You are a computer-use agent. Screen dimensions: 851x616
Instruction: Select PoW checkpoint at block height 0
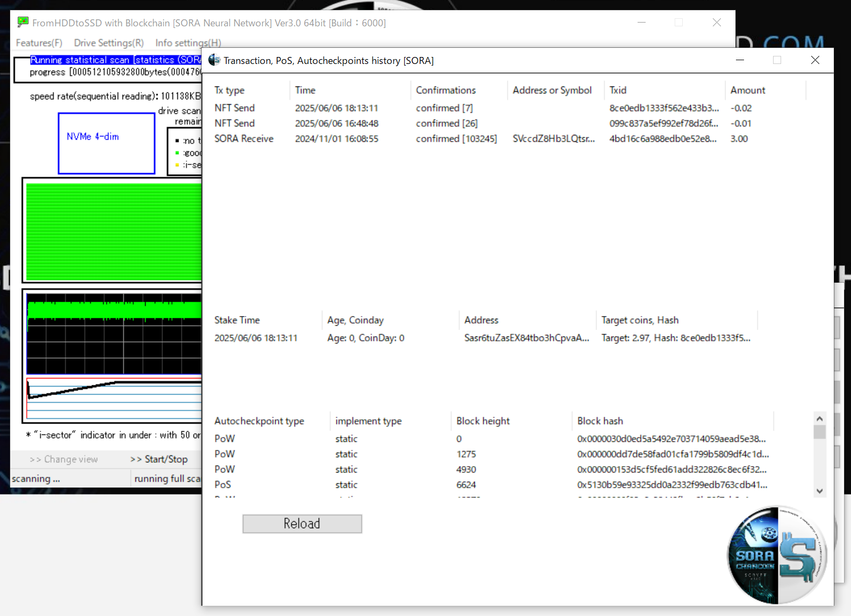[492, 439]
